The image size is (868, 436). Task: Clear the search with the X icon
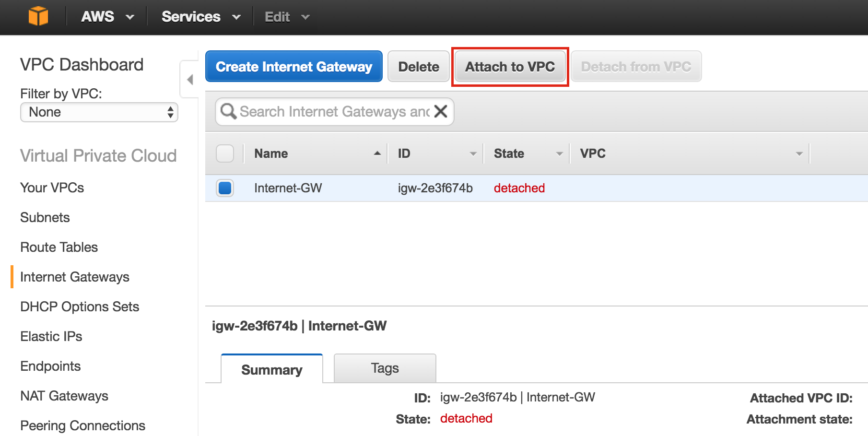(x=440, y=111)
